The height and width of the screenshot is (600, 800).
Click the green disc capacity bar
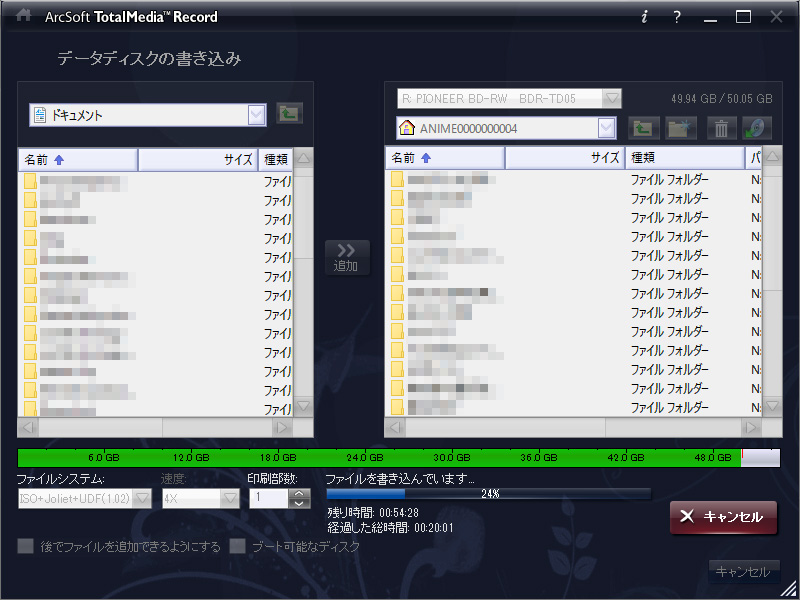(x=399, y=458)
